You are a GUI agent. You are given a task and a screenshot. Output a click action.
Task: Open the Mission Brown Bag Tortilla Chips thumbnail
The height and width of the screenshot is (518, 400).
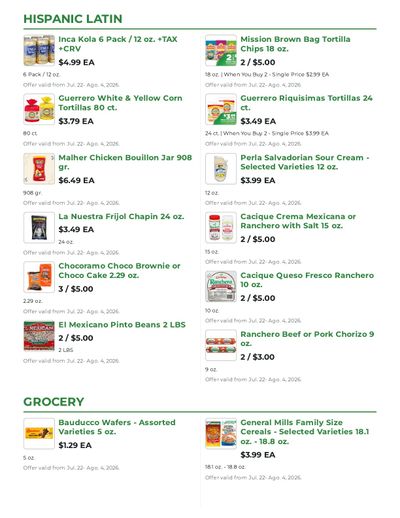point(221,50)
